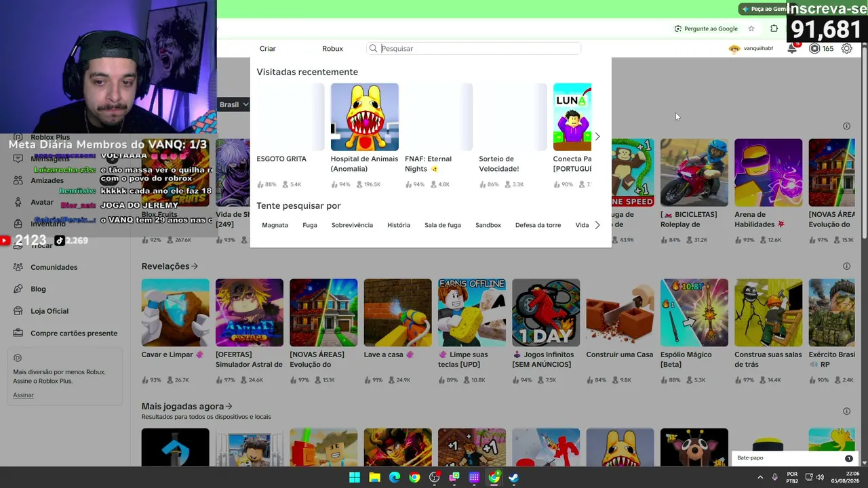Open Steam from the taskbar
The image size is (868, 488).
514,477
